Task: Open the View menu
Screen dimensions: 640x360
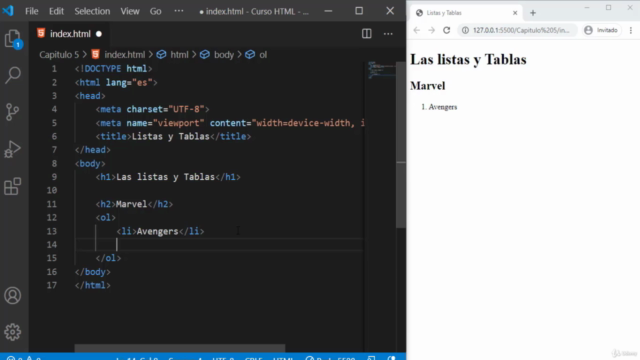Action: (x=130, y=11)
